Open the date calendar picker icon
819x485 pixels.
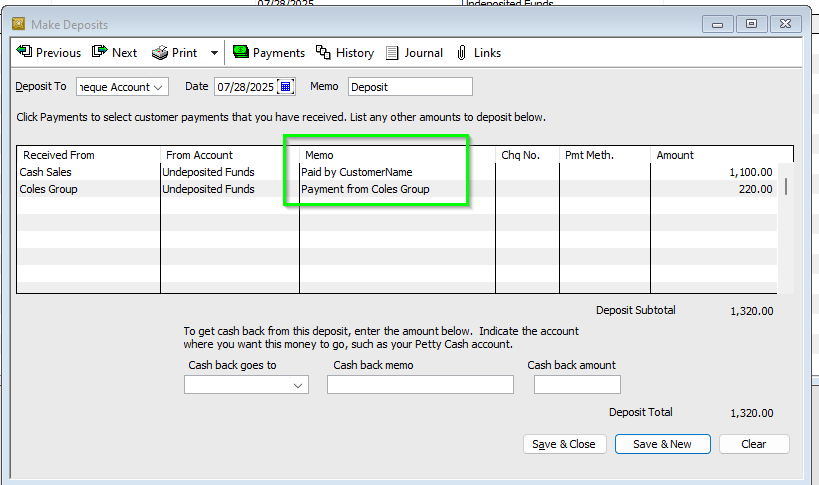(x=286, y=87)
